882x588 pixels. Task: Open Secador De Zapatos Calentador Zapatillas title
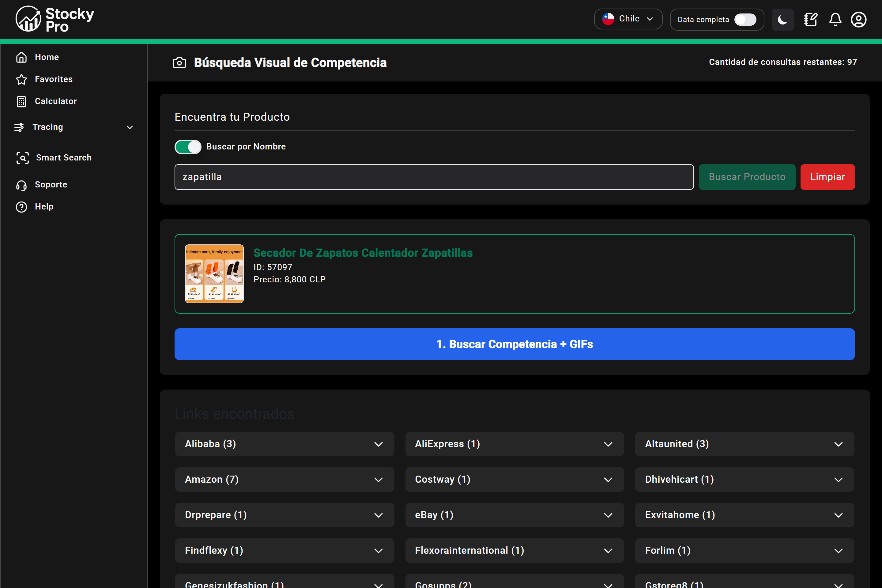[363, 253]
